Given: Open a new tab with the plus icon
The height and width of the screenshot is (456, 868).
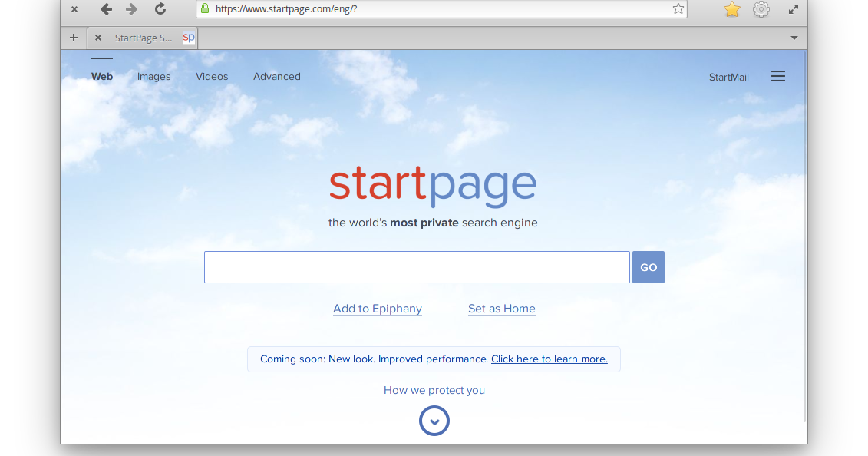Looking at the screenshot, I should point(73,37).
